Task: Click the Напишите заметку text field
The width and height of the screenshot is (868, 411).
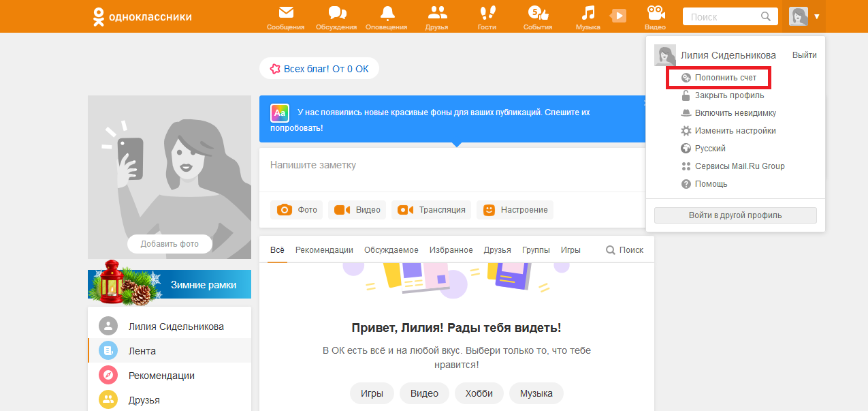Action: coord(449,166)
